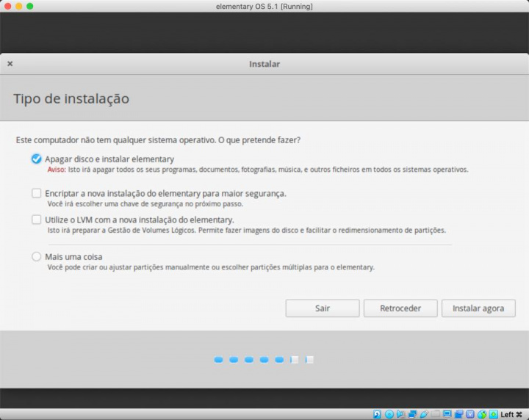Close the Instalar window with the X
Viewport: 529px width, 420px height.
coord(10,64)
